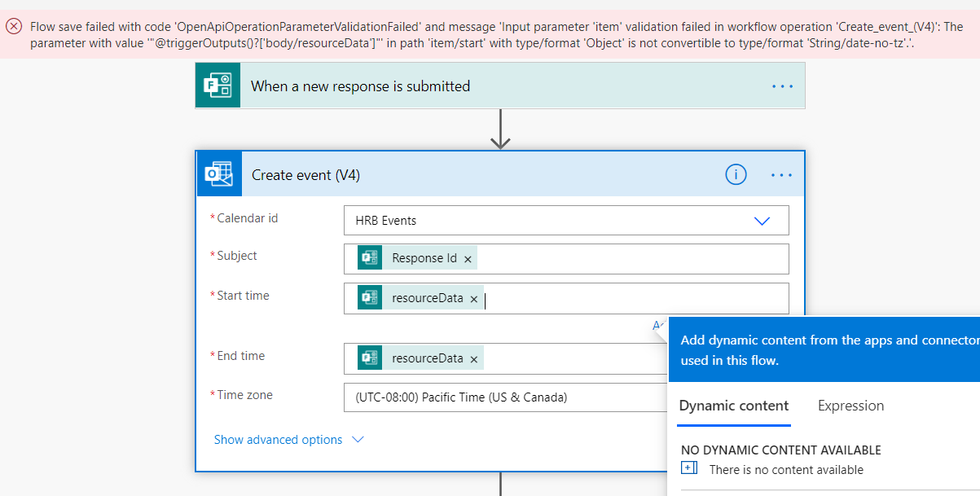This screenshot has width=980, height=496.
Task: Open the info icon on Create event
Action: tap(736, 174)
